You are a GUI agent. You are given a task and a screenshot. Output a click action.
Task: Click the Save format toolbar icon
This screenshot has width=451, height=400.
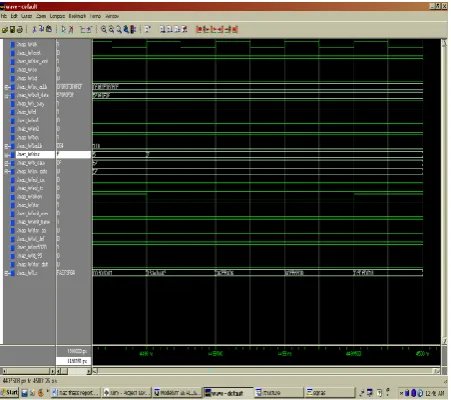(12, 30)
